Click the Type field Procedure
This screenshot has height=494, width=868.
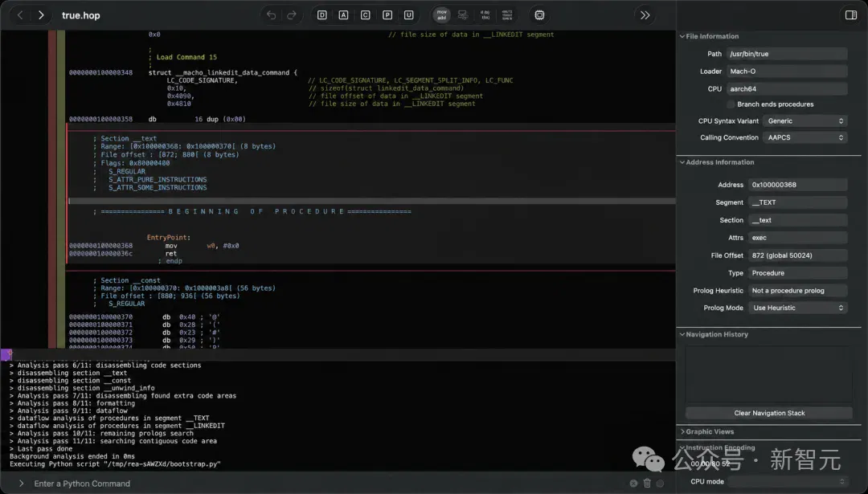coord(798,273)
